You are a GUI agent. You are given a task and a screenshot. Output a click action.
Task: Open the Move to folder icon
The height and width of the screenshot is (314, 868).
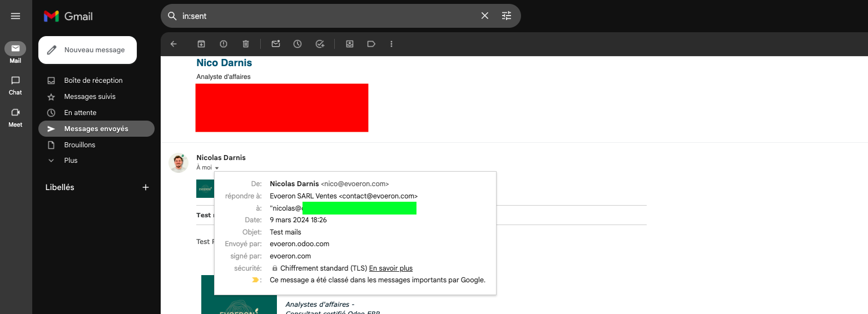coord(350,44)
